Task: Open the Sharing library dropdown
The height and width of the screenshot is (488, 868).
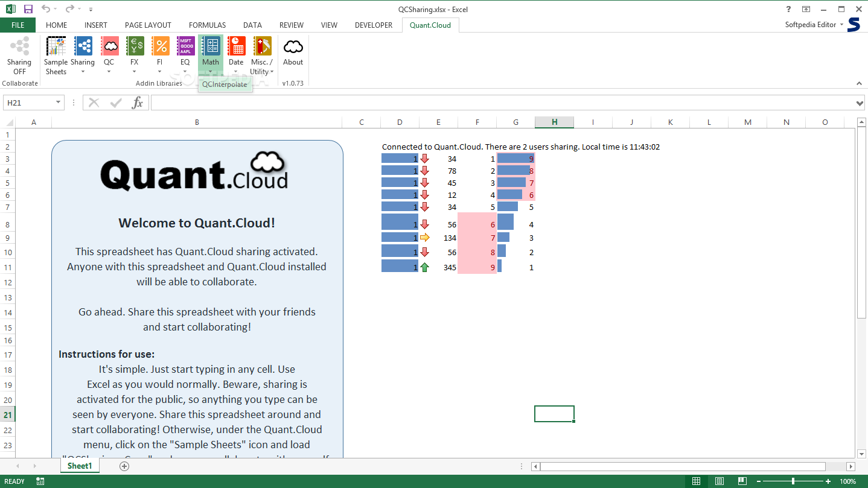Action: (83, 55)
